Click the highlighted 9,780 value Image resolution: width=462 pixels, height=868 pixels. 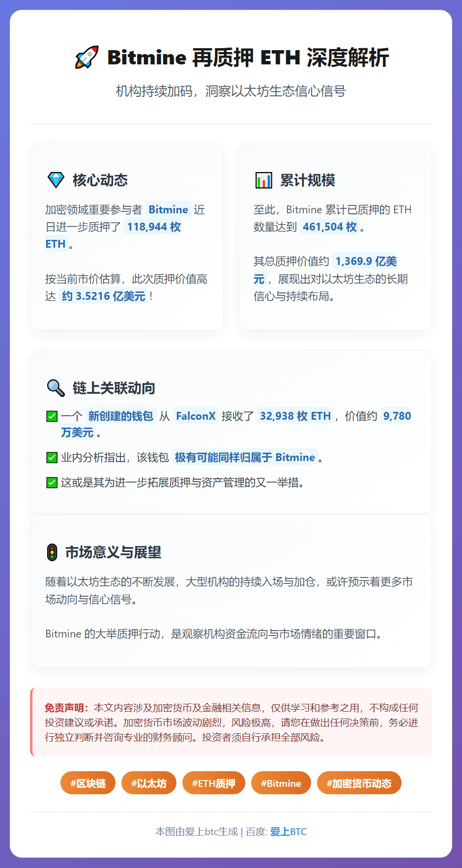[x=397, y=416]
